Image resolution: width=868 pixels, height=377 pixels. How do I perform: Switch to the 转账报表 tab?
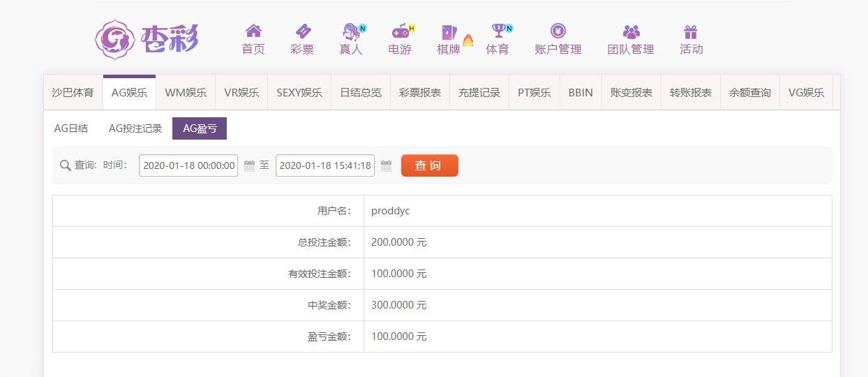coord(691,92)
